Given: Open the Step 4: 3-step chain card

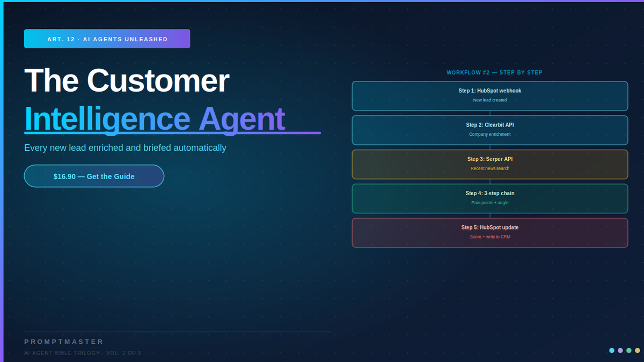Looking at the screenshot, I should pyautogui.click(x=490, y=198).
